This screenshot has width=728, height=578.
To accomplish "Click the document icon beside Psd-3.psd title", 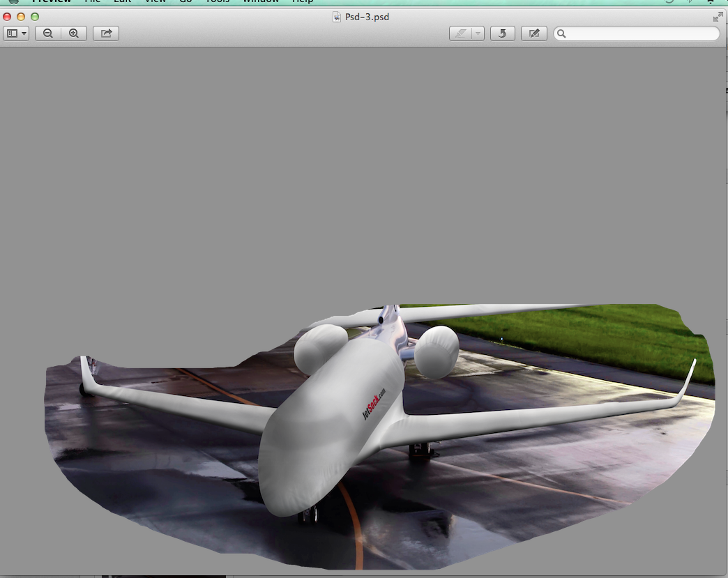I will click(x=338, y=17).
